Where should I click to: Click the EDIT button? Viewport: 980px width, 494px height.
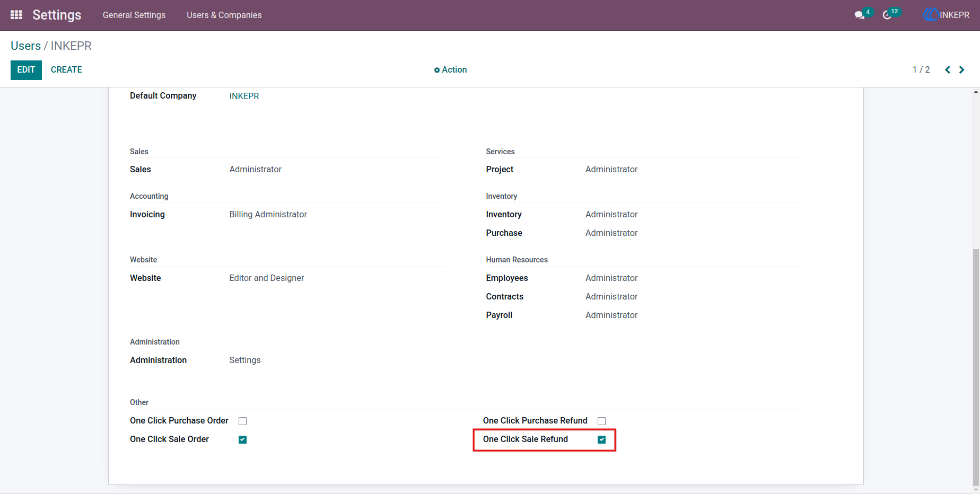26,70
